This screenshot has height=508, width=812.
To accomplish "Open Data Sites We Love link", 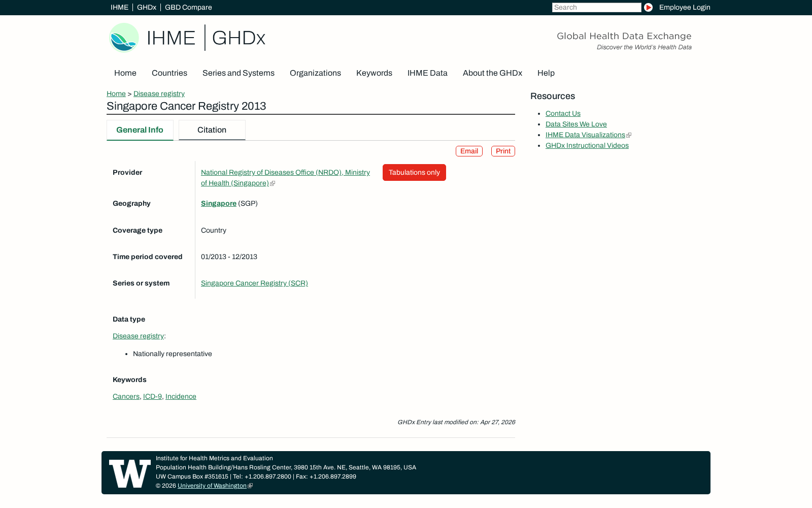I will click(x=576, y=124).
